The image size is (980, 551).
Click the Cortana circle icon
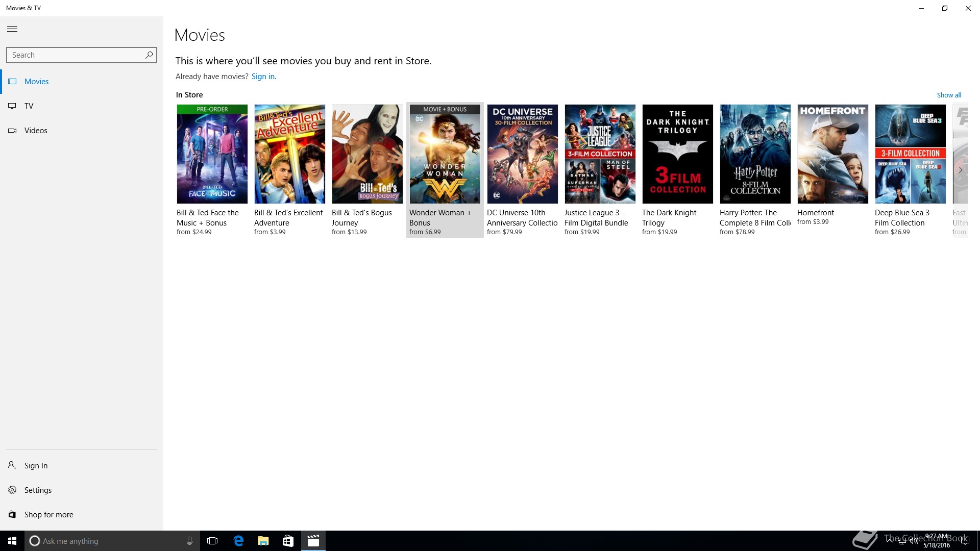pyautogui.click(x=34, y=541)
